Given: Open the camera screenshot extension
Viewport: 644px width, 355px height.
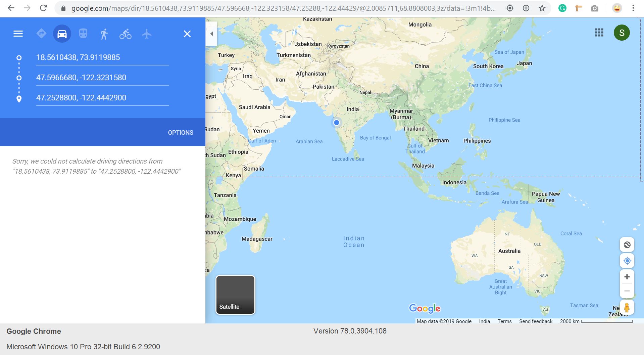Looking at the screenshot, I should click(595, 8).
